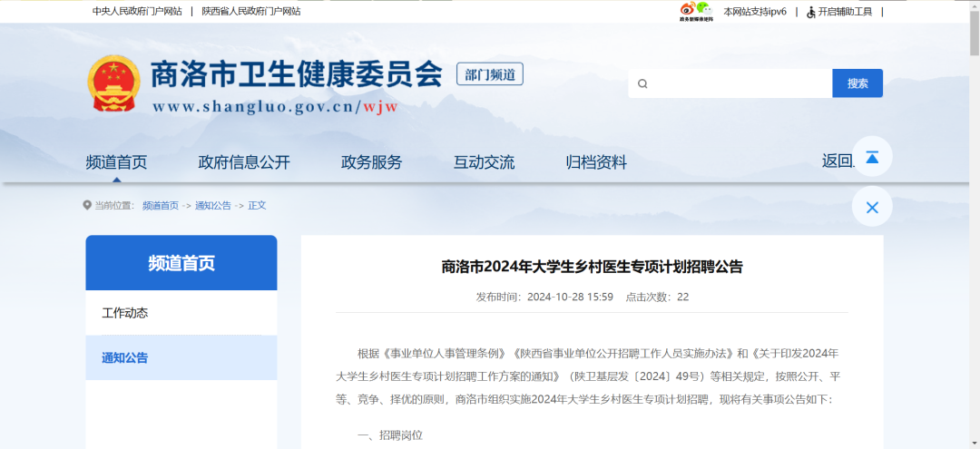Select 工作动态 in the sidebar
Screen dimensions: 980x449
125,313
